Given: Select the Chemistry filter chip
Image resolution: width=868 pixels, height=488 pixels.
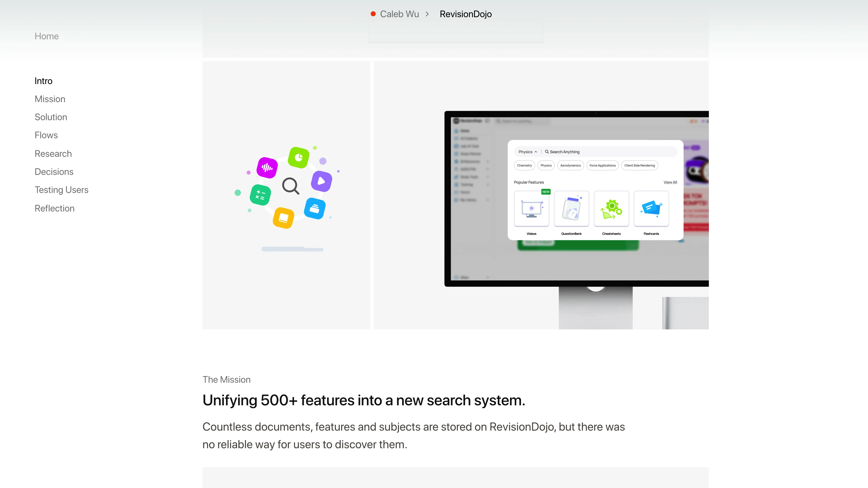Looking at the screenshot, I should (524, 165).
